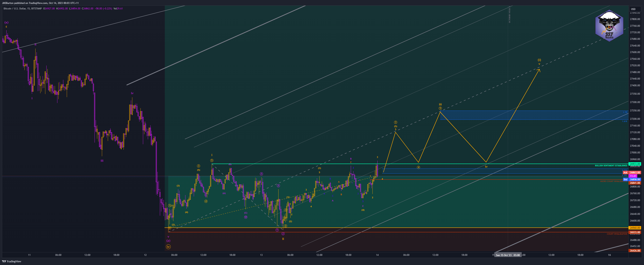Screen dimensions: 644x265
Task: Click the 1.618 Fibonacci level label
Action: [624, 121]
